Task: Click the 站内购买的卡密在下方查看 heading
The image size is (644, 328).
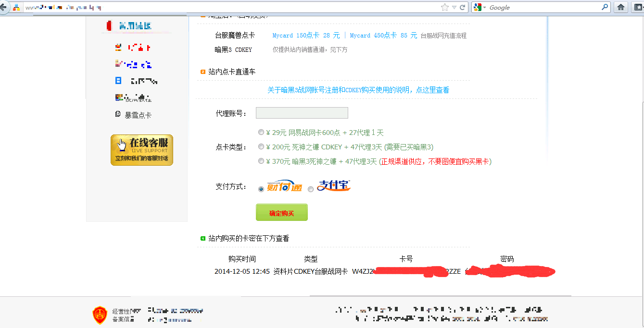Action: (x=249, y=238)
